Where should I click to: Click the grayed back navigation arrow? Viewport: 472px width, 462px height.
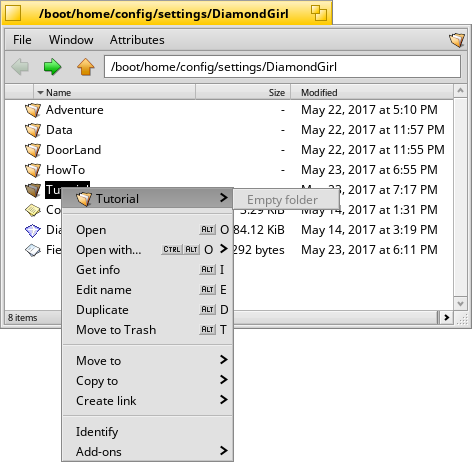(20, 67)
